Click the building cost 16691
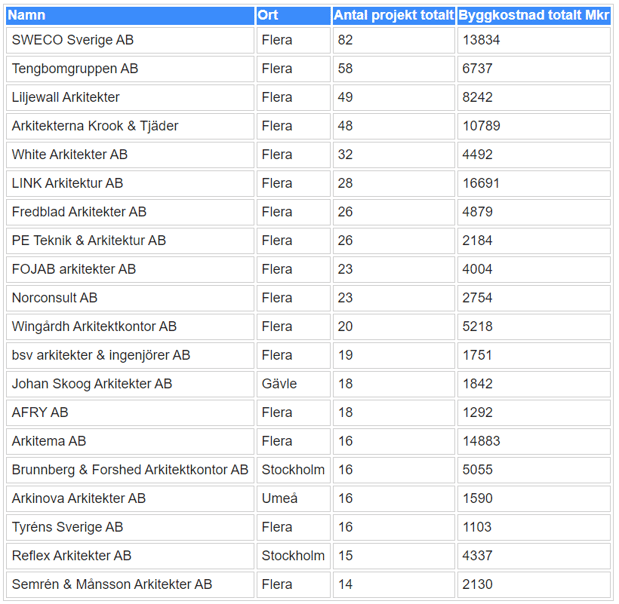 pyautogui.click(x=534, y=184)
